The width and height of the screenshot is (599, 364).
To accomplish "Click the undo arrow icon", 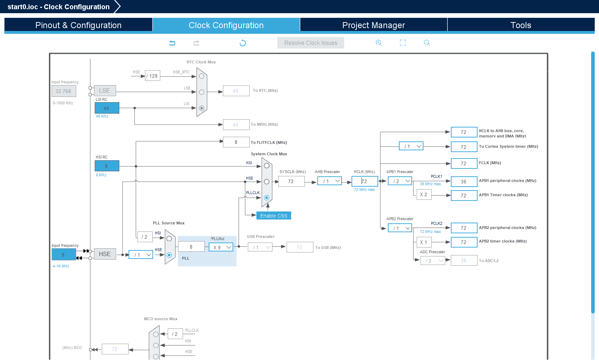I will click(172, 43).
